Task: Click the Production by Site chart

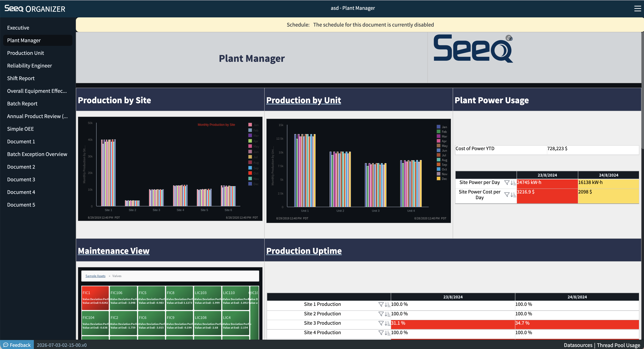Action: point(170,169)
